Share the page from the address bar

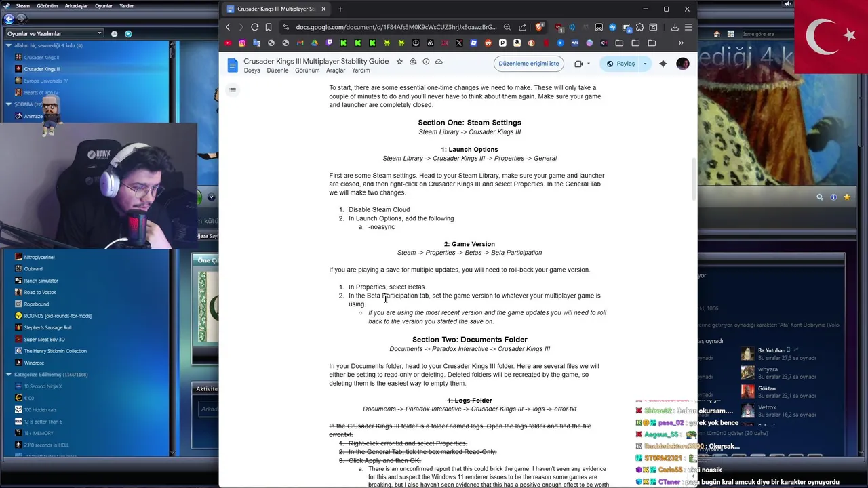(x=523, y=27)
